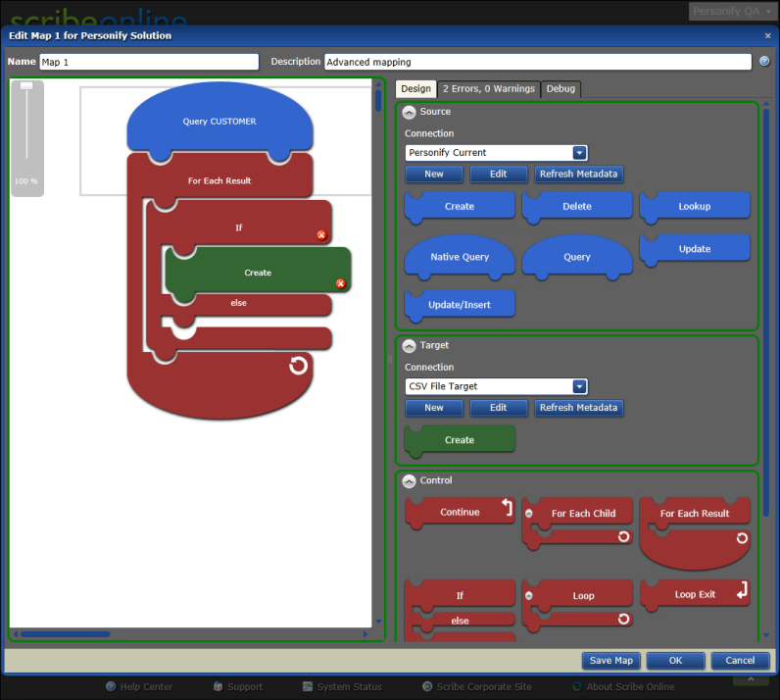The image size is (780, 700).
Task: Open Scribe Corporate Site link
Action: pos(477,686)
